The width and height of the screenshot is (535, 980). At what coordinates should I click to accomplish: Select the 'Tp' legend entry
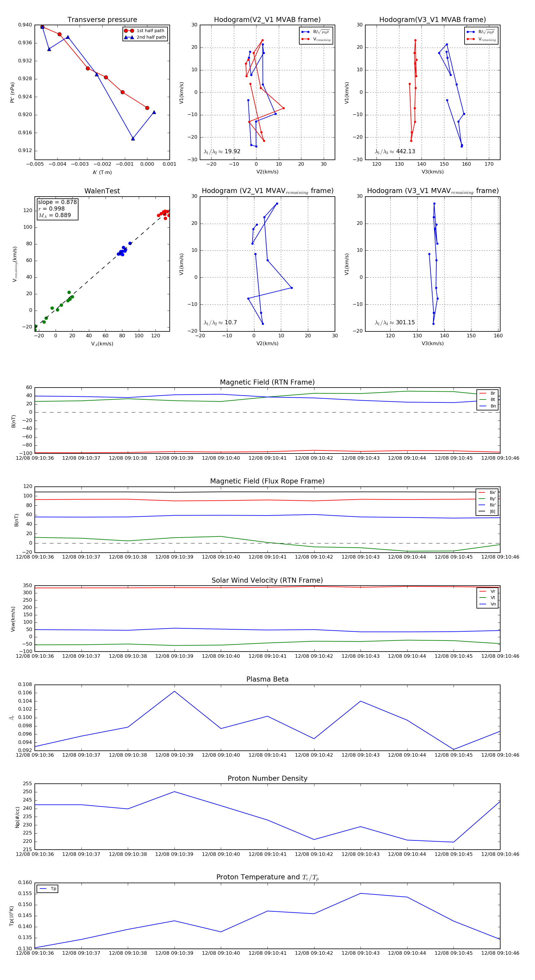[47, 889]
